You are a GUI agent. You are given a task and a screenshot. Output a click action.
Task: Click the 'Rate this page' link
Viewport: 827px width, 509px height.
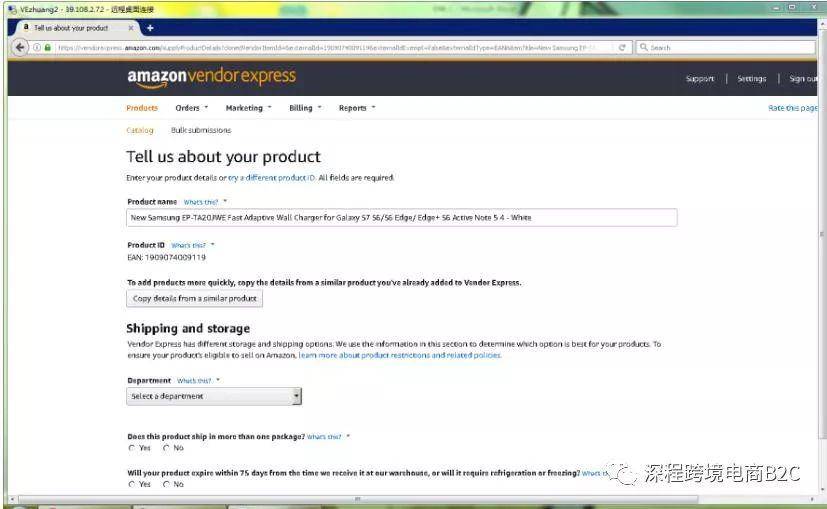[793, 108]
